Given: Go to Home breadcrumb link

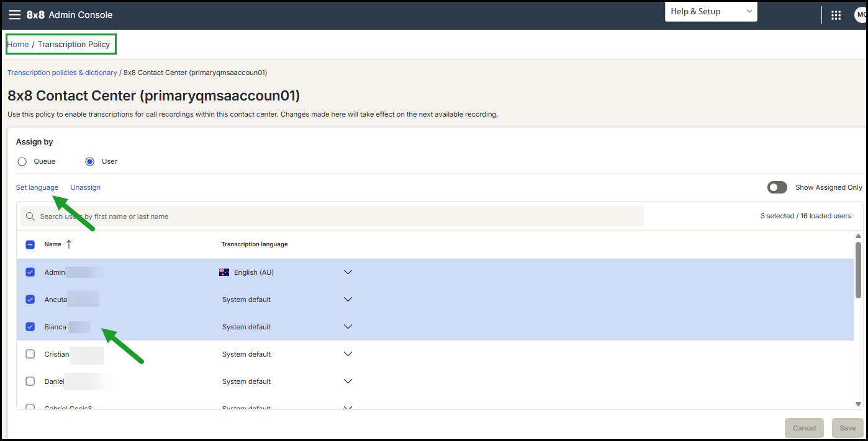Looking at the screenshot, I should 18,45.
